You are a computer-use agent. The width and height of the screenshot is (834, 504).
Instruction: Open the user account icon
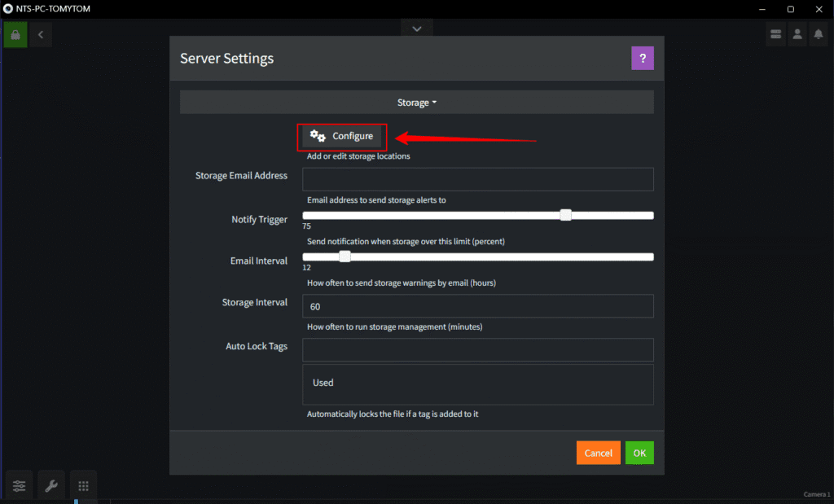797,33
